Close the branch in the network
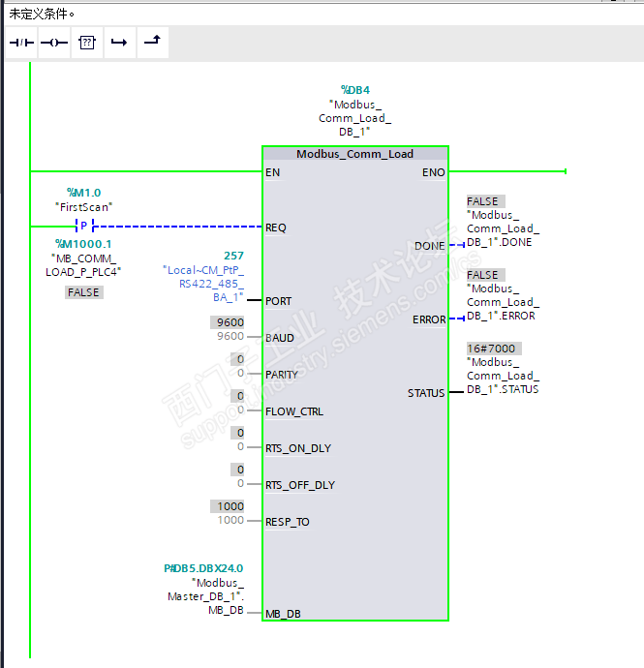Screen dimensions: 644x668 point(152,43)
